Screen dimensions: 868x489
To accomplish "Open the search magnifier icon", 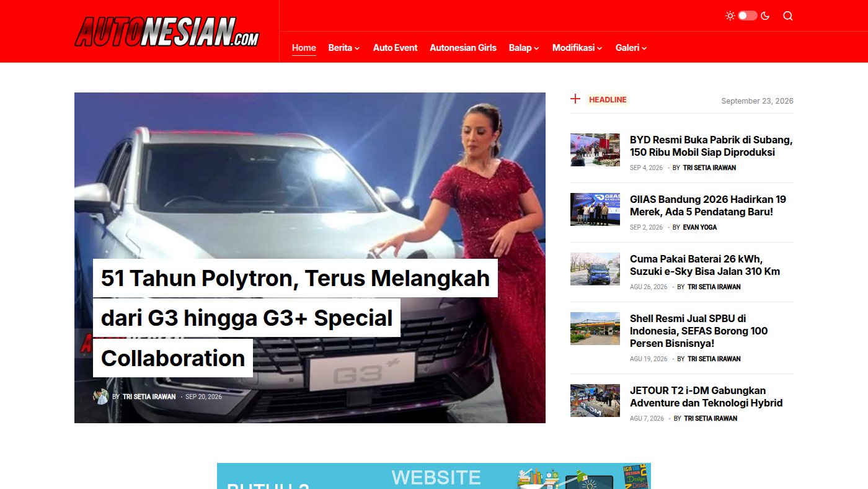I will click(x=788, y=16).
